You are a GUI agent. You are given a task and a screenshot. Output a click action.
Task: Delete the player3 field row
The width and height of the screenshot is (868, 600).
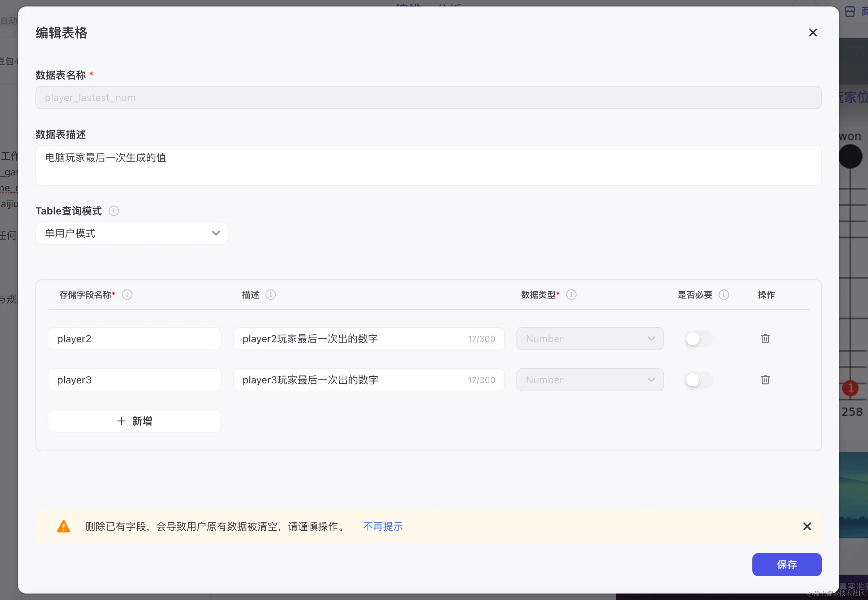tap(765, 380)
